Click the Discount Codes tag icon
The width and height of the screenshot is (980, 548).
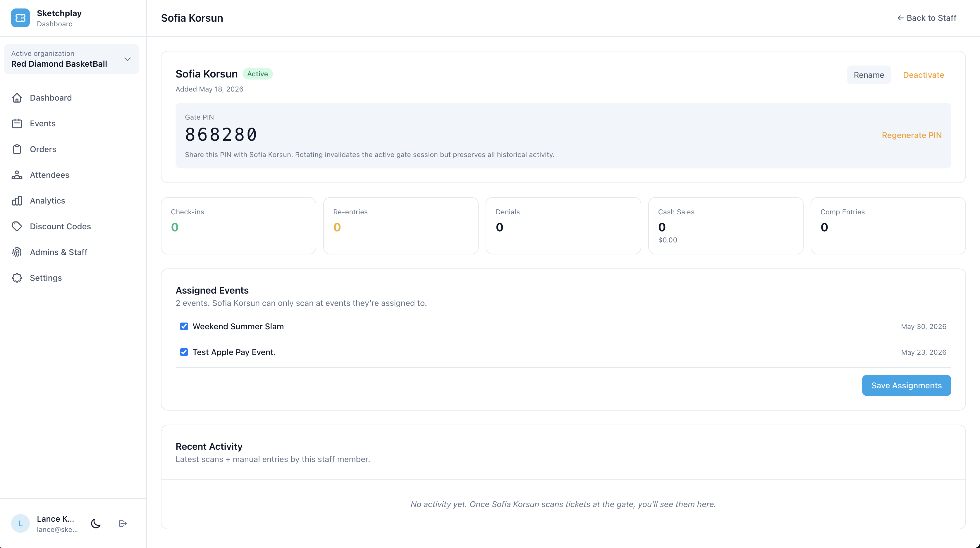(x=17, y=226)
